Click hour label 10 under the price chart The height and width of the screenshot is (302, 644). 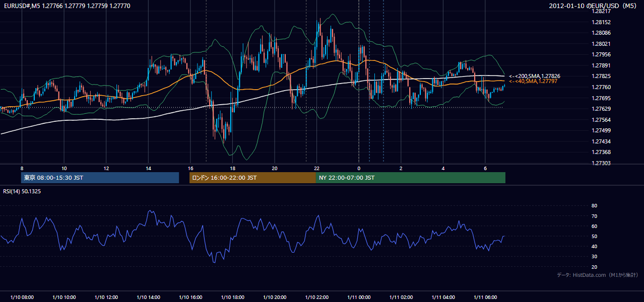pyautogui.click(x=64, y=168)
